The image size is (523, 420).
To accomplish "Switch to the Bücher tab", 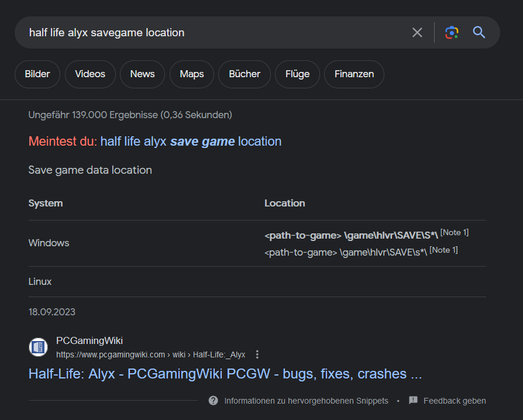I will coord(245,74).
